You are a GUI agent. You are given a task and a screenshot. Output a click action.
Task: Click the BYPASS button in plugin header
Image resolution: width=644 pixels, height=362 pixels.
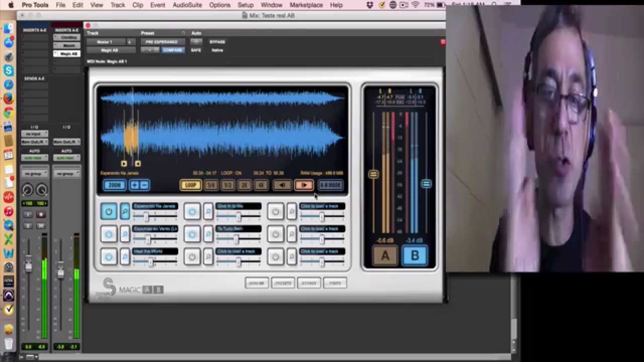click(217, 42)
